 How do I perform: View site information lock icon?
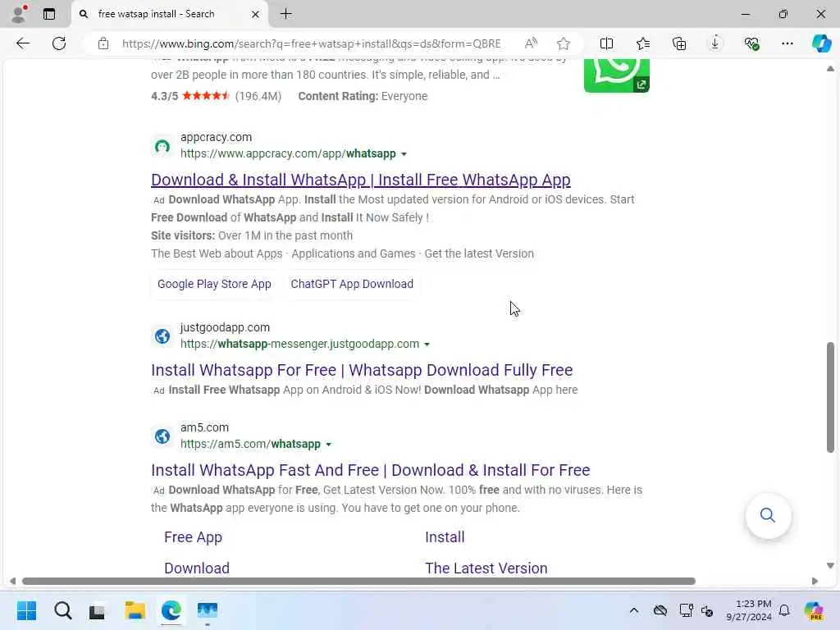tap(103, 43)
